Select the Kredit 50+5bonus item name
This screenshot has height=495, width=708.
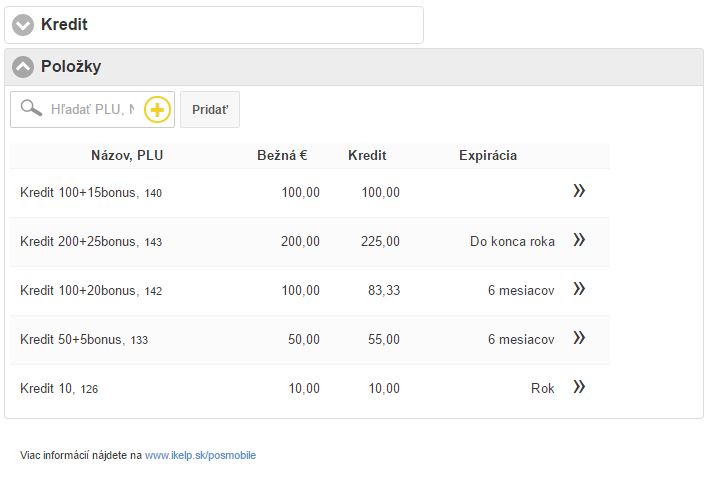point(72,339)
